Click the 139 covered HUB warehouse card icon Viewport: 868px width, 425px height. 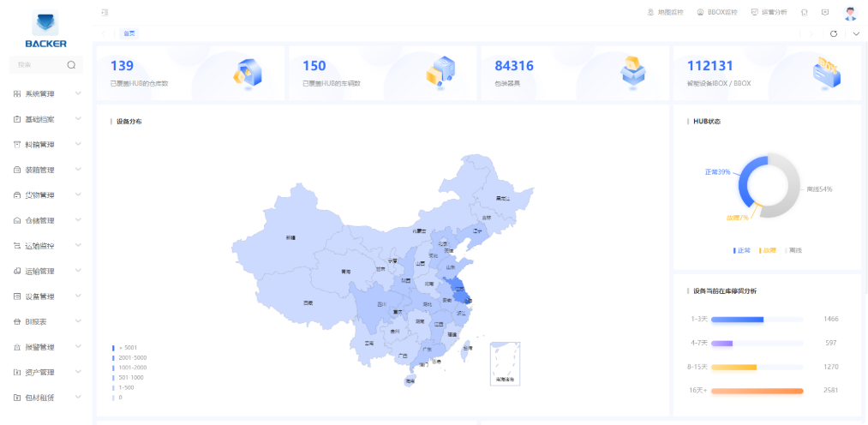[x=247, y=73]
